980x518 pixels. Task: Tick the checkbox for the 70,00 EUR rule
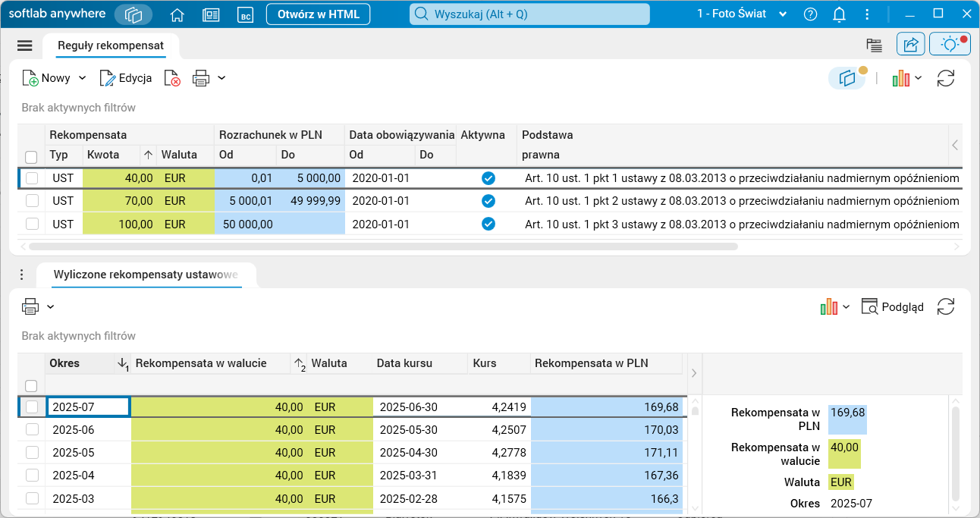click(32, 201)
